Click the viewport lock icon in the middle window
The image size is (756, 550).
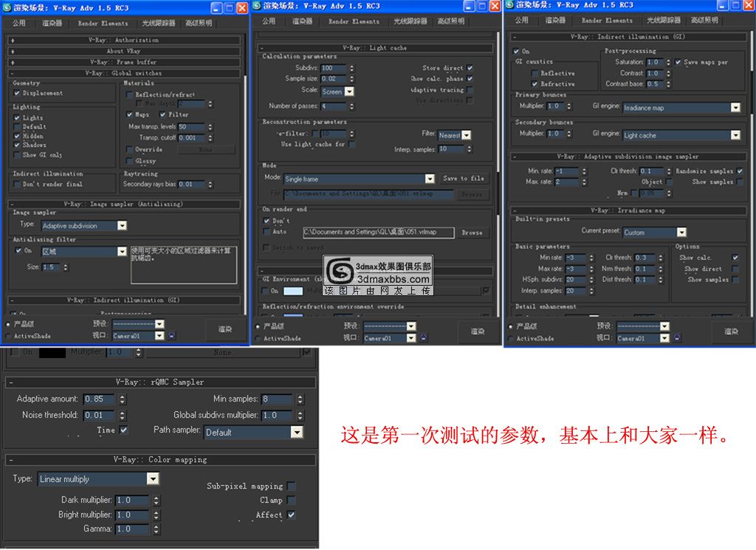point(423,338)
